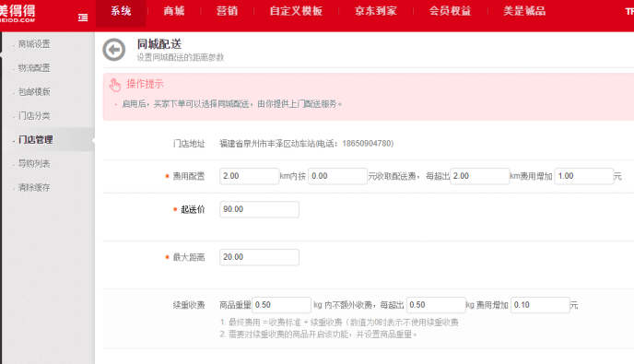Screen dimensions: 634x364
Task: Go to 包邮模版 in sidebar
Action: click(34, 92)
